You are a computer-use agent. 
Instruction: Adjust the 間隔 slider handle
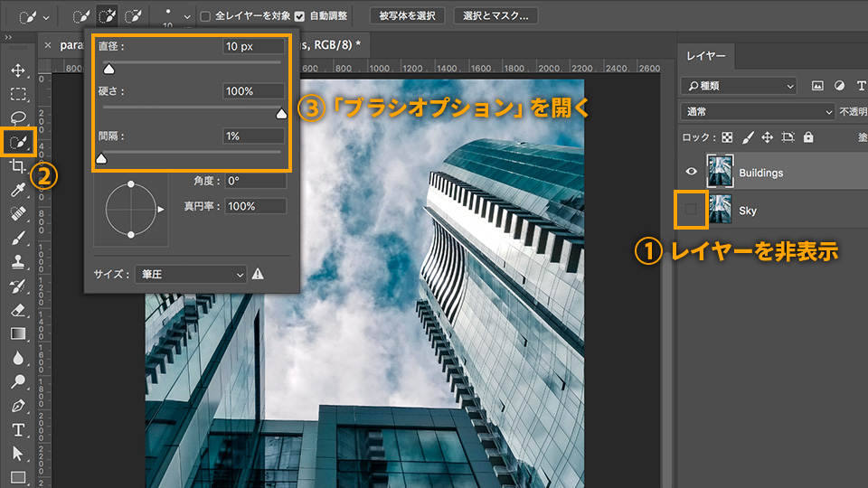101,159
